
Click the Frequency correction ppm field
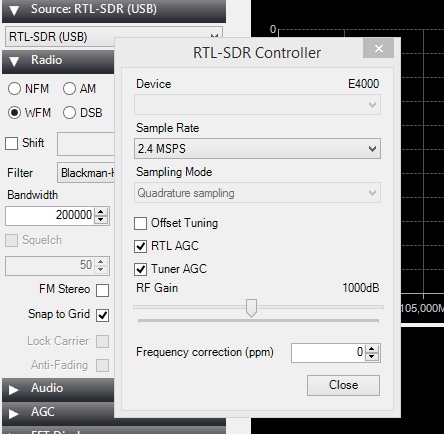[328, 353]
